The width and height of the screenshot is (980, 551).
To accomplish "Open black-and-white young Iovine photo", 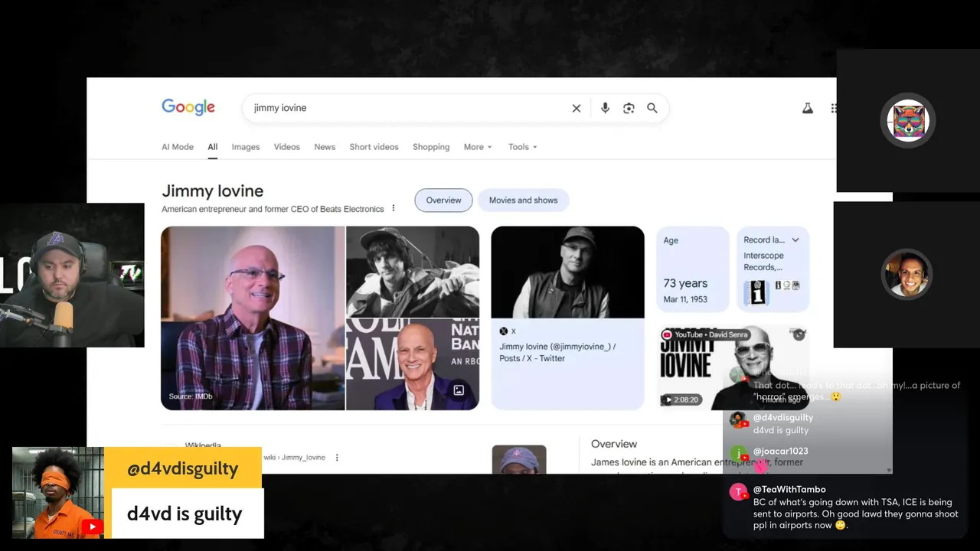I will 413,271.
